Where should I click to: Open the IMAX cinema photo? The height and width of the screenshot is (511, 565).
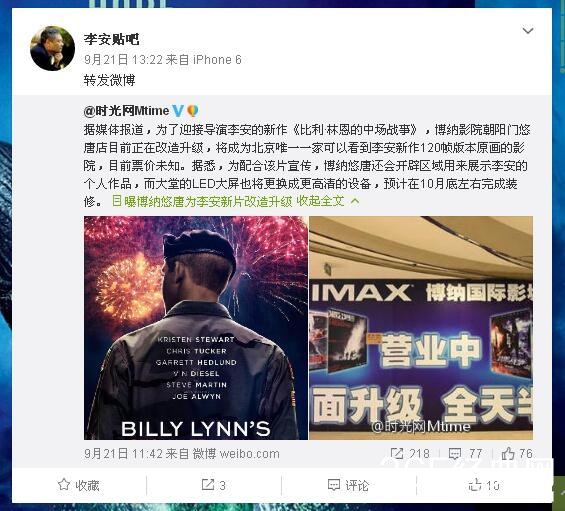pos(421,328)
